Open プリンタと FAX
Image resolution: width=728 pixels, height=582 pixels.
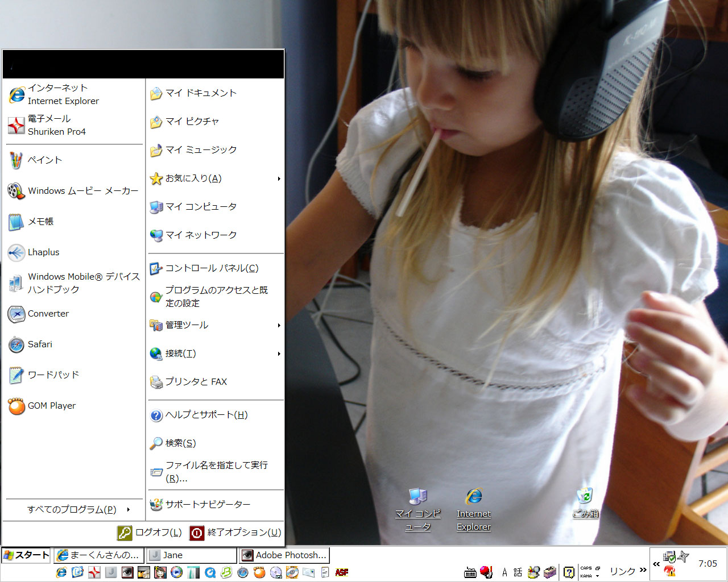click(x=216, y=382)
